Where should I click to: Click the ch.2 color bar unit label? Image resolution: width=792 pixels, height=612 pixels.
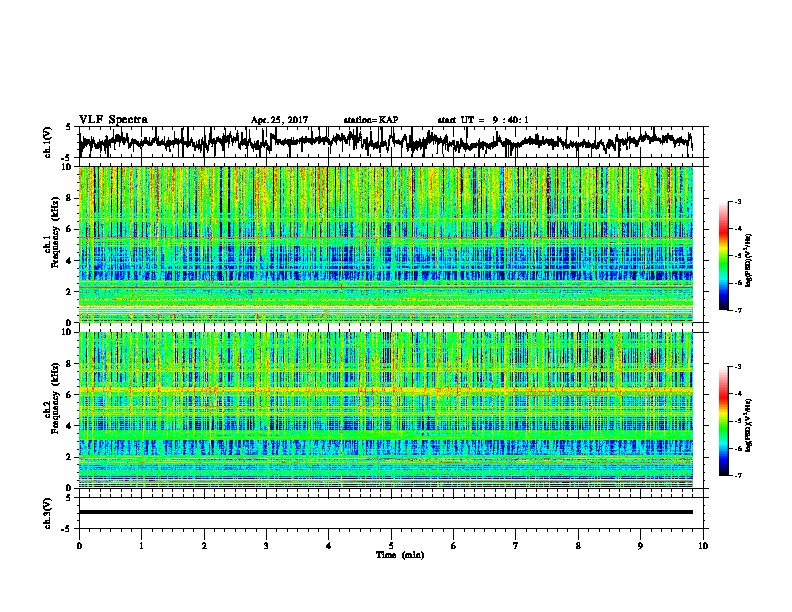pos(749,425)
